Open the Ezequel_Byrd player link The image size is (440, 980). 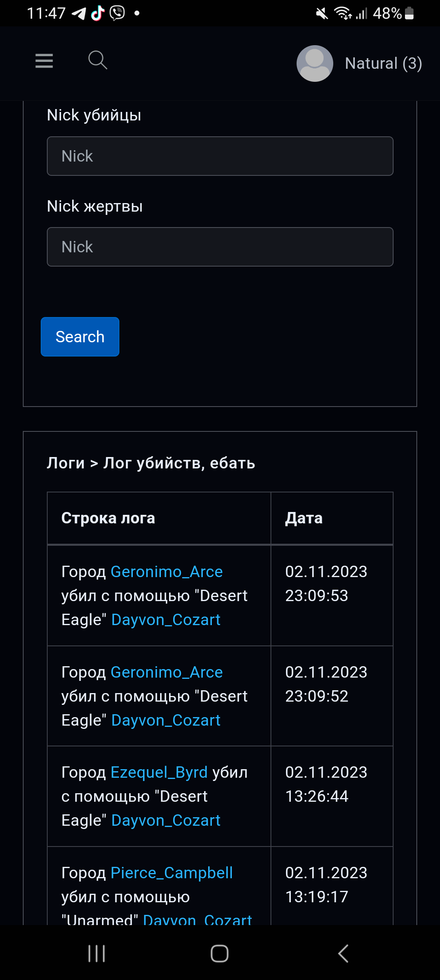(159, 772)
